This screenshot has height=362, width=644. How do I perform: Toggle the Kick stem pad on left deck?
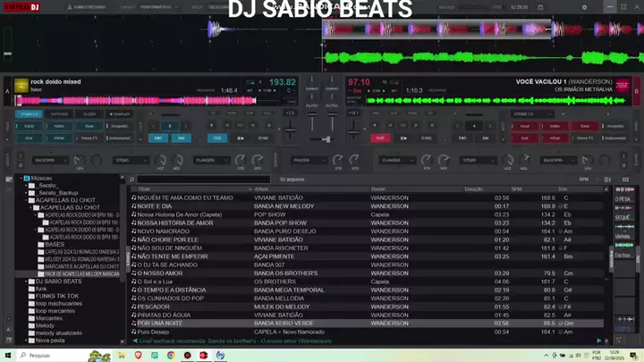(30, 138)
